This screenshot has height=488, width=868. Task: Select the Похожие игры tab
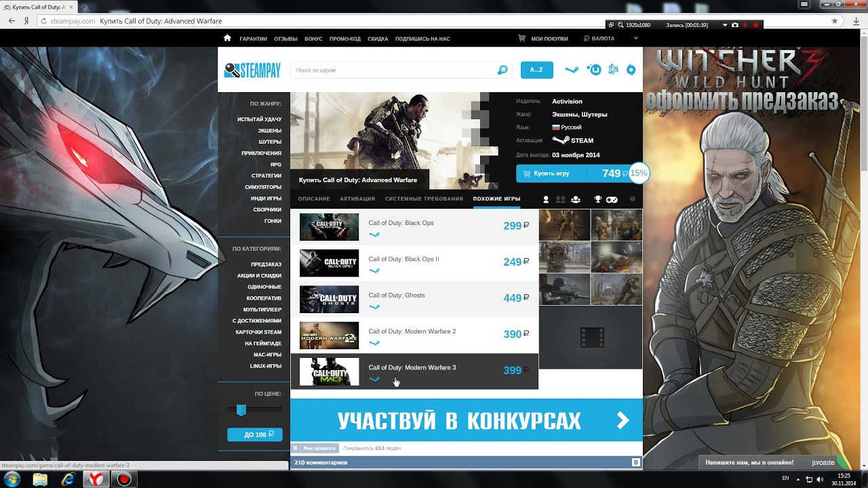click(497, 199)
